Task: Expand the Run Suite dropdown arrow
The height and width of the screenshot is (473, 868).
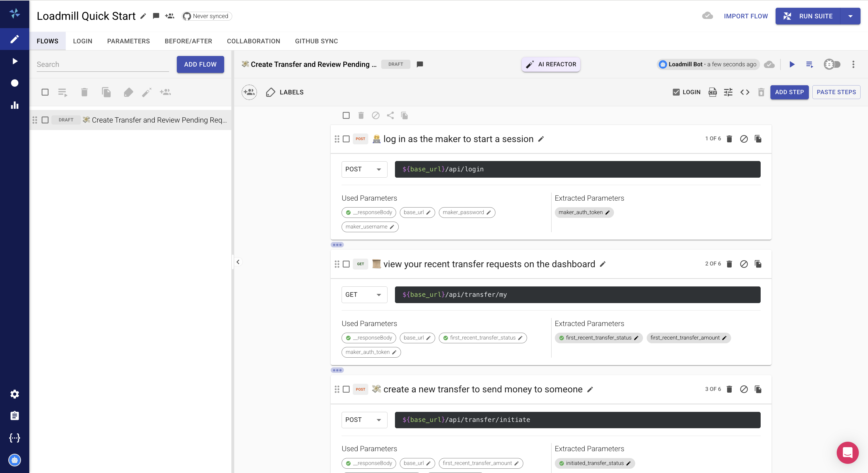Action: coord(850,16)
